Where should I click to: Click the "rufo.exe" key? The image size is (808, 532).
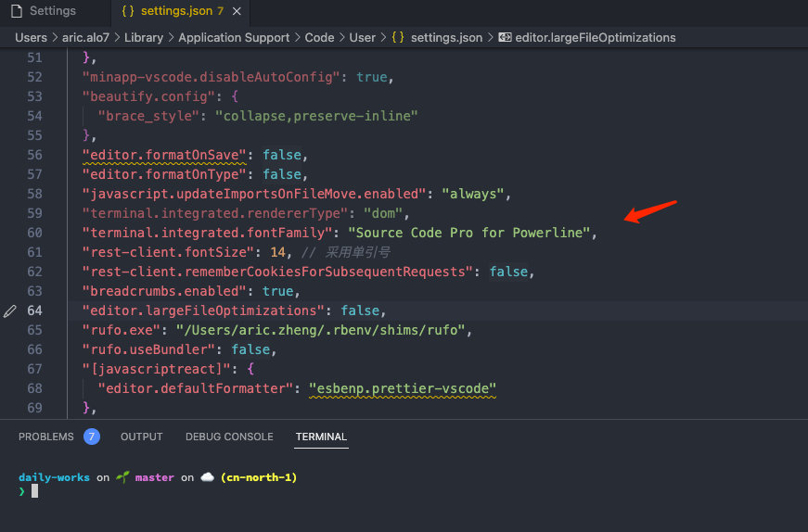(122, 330)
